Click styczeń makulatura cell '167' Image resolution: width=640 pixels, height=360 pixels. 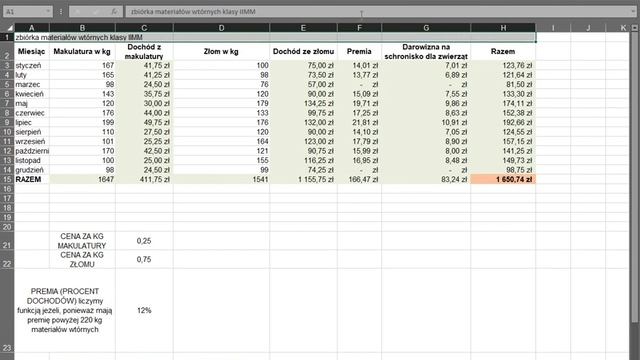point(82,65)
